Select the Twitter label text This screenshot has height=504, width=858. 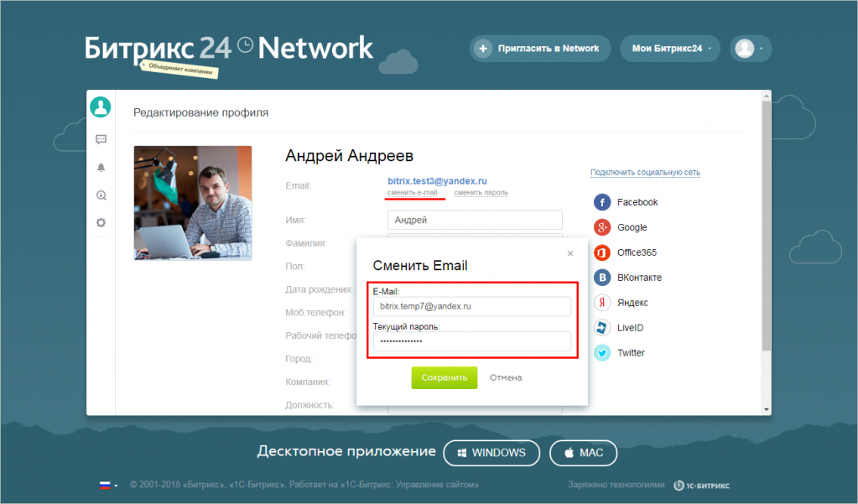pos(631,353)
